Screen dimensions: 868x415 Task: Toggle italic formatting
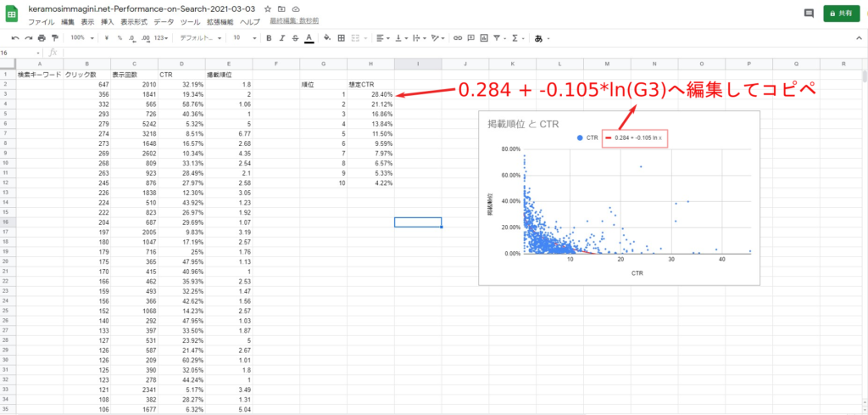(282, 38)
